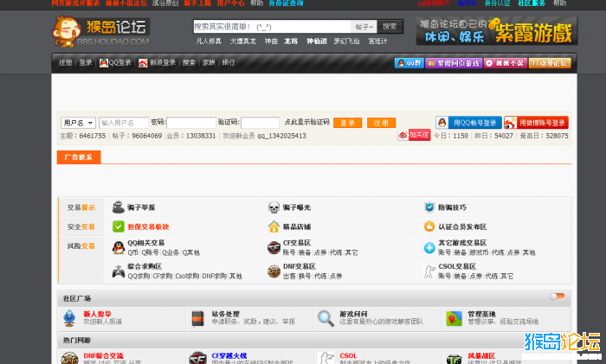Image resolution: width=606 pixels, height=364 pixels.
Task: Toggle the 社区广场 section collapse switch
Action: point(558,297)
